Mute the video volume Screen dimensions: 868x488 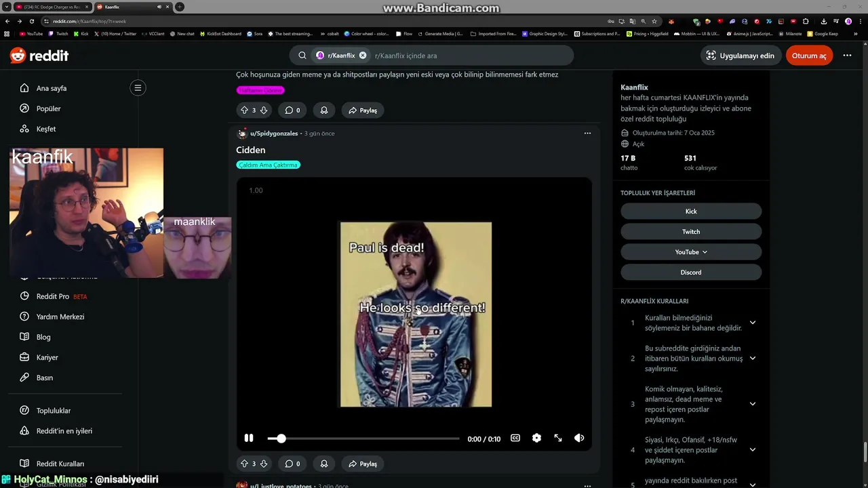tap(579, 439)
